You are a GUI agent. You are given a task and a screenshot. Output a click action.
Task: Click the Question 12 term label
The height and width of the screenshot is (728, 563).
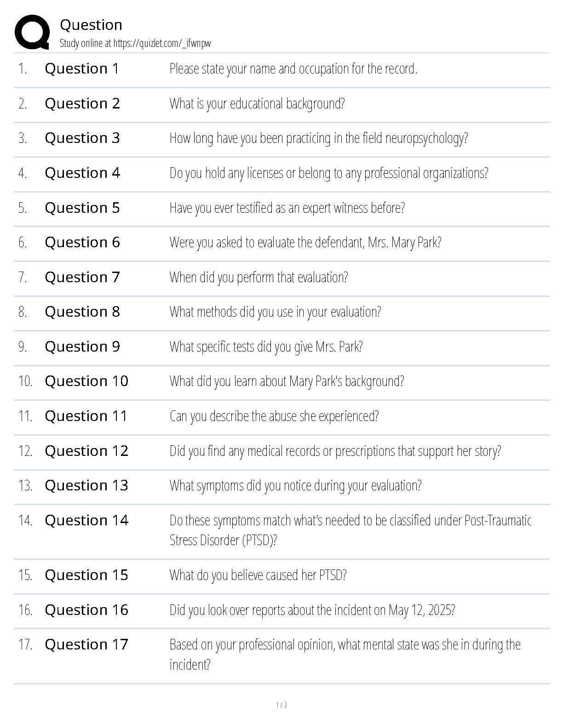[86, 451]
